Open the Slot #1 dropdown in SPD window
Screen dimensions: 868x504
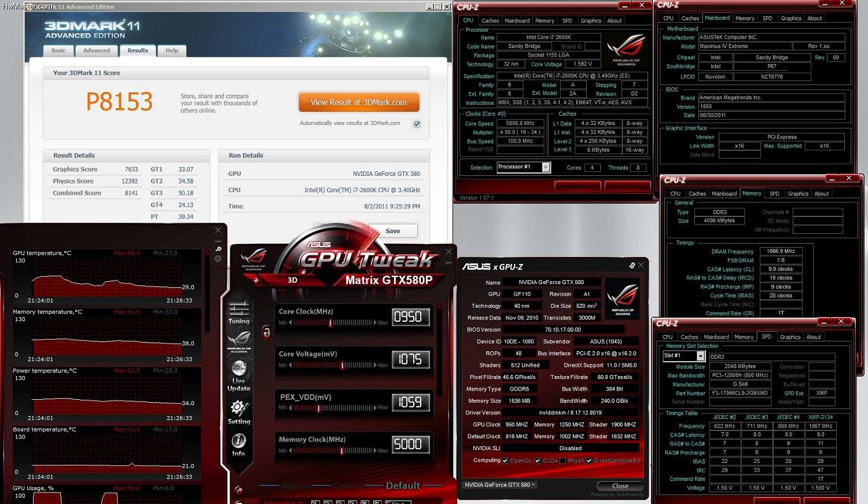pos(700,356)
